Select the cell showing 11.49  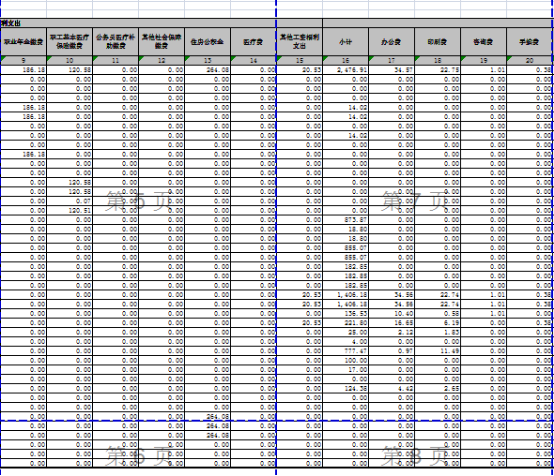[437, 351]
